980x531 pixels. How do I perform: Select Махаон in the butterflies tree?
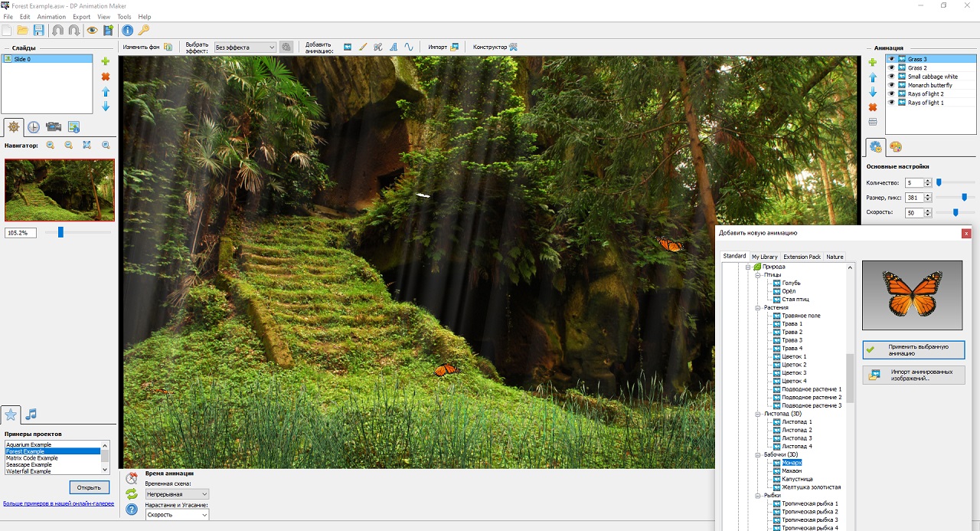tap(792, 471)
